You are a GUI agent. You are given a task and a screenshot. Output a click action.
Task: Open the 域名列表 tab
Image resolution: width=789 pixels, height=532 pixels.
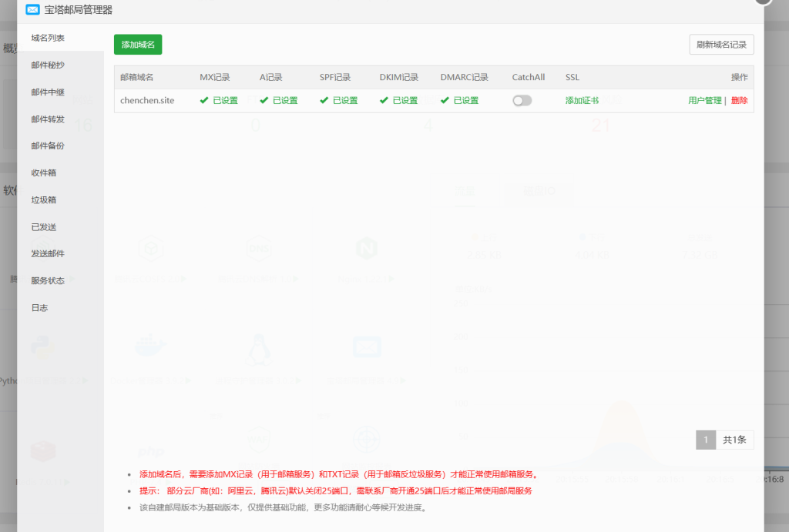48,38
